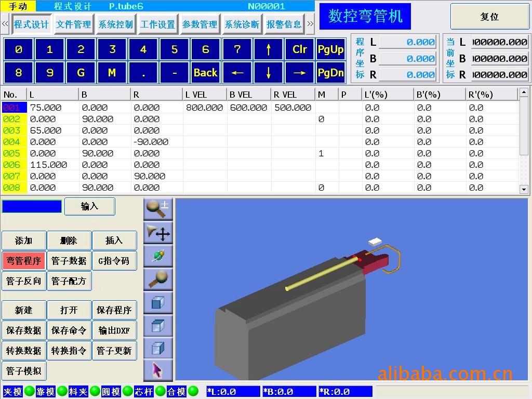Select the orbit/rotate view globe icon
This screenshot has width=532, height=399.
coord(158,256)
